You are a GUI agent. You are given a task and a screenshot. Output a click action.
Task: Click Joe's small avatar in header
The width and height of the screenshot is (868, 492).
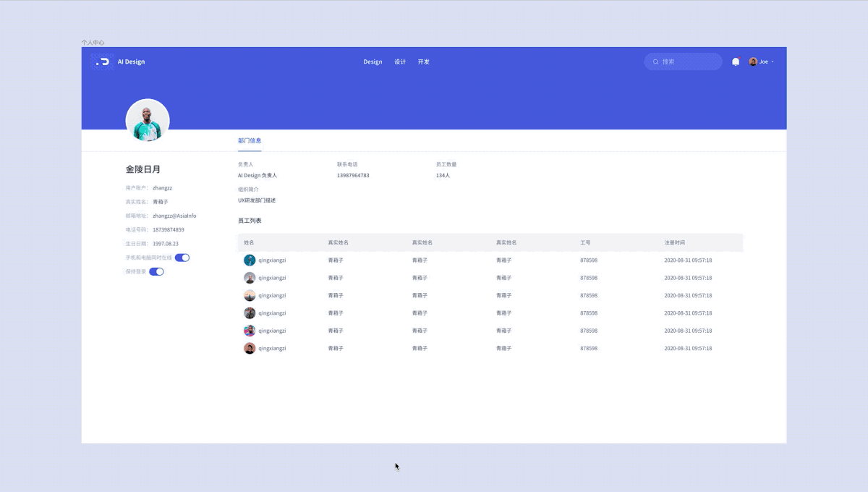point(753,61)
